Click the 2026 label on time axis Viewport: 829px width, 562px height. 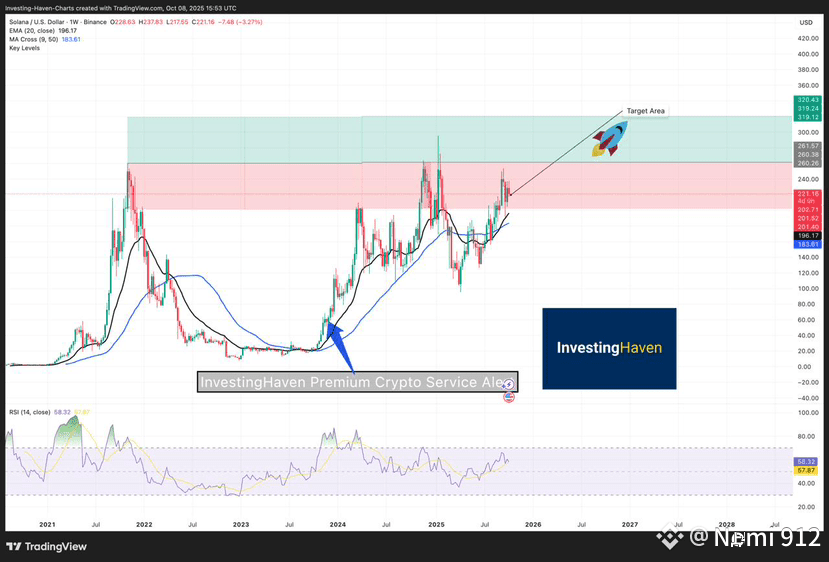click(x=533, y=524)
